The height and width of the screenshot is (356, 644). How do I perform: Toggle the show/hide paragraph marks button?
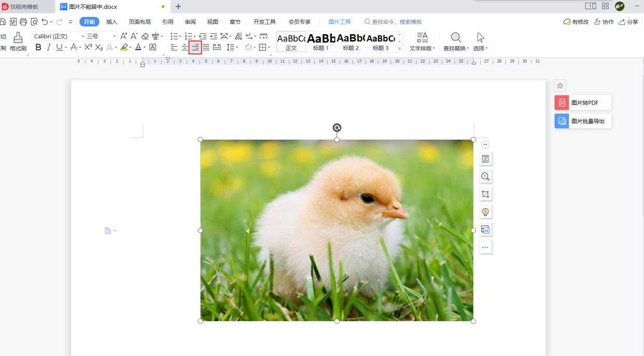point(250,36)
